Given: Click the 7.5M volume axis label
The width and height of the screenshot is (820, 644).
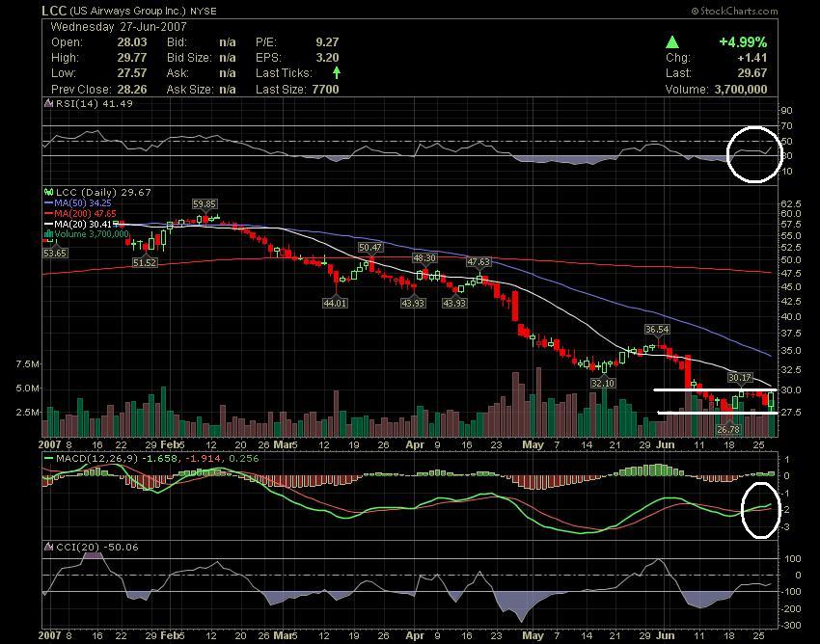Looking at the screenshot, I should [x=28, y=363].
